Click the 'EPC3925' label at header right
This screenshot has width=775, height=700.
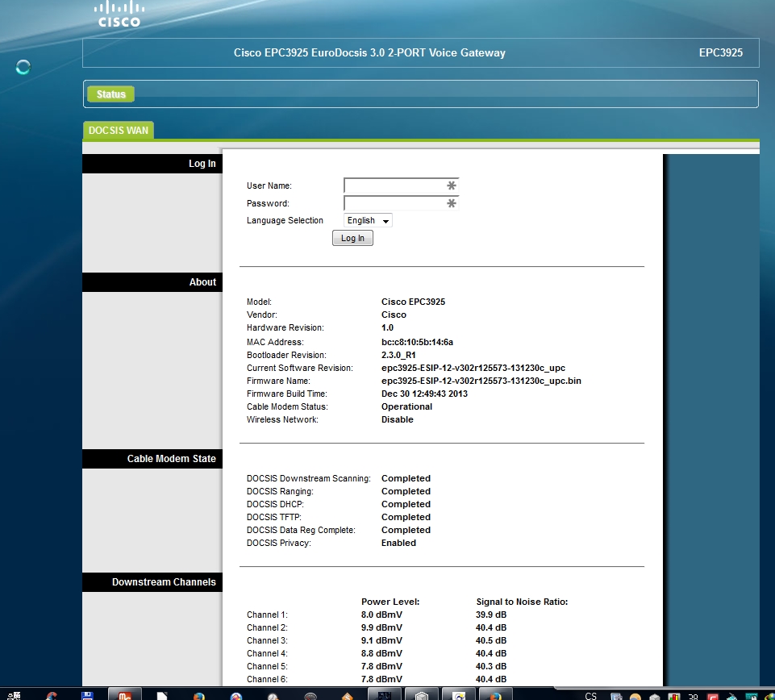tap(721, 53)
